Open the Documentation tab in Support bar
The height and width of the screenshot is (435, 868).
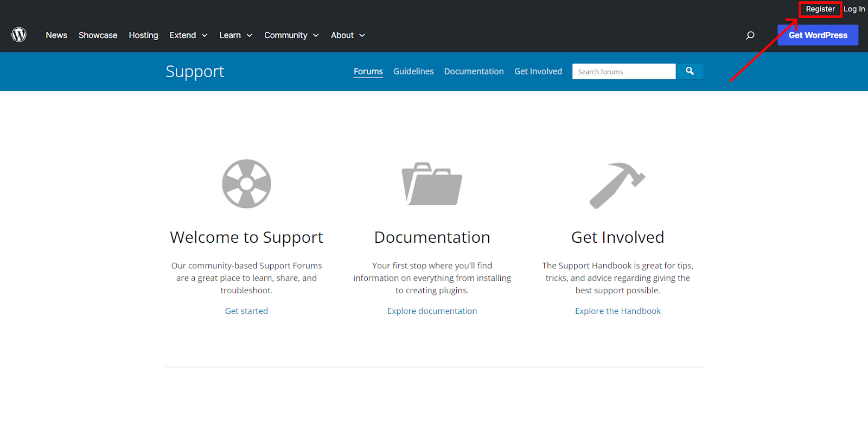(x=474, y=72)
